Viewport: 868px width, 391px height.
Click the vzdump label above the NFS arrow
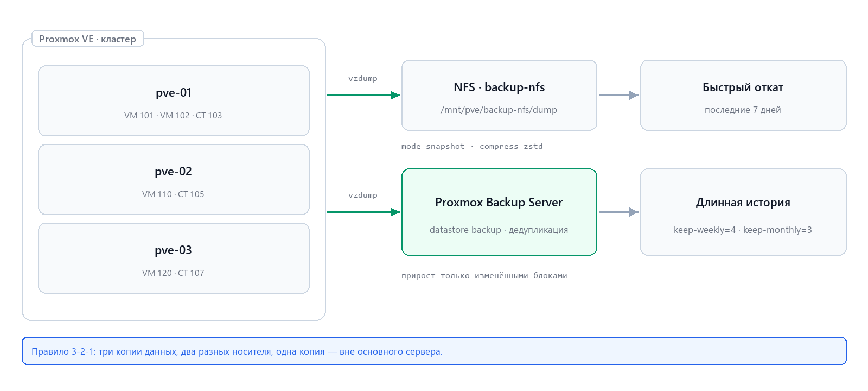[x=363, y=78]
